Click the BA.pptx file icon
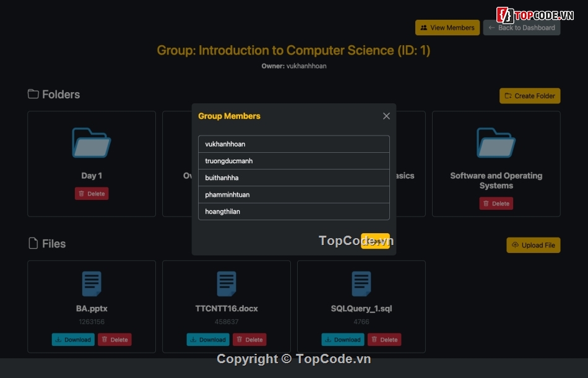Viewport: 588px width, 378px height. [92, 284]
